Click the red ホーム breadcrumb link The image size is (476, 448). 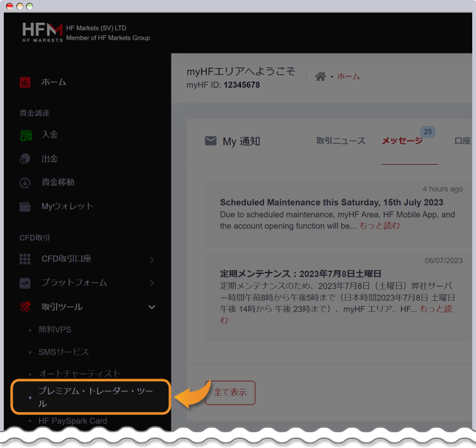click(x=348, y=76)
